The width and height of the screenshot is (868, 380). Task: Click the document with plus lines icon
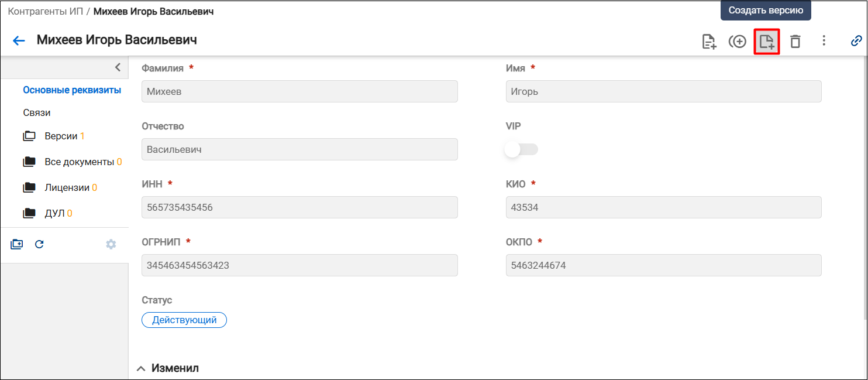pos(709,42)
